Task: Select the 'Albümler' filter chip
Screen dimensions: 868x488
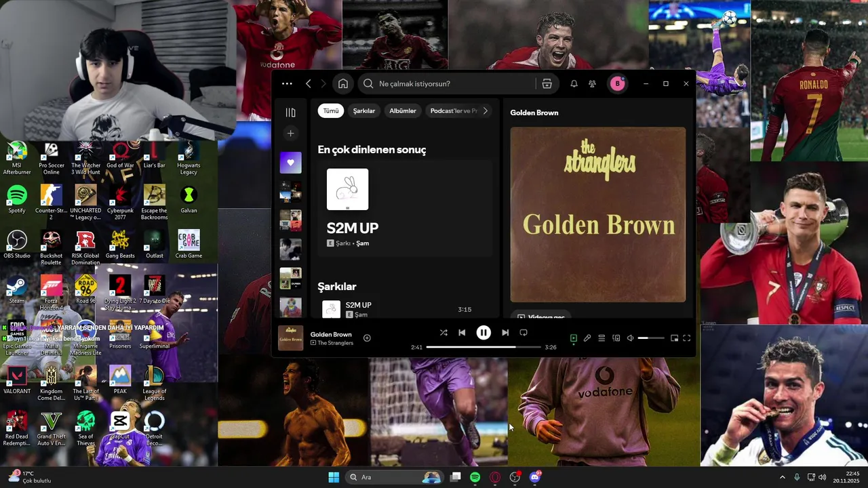Action: 403,110
